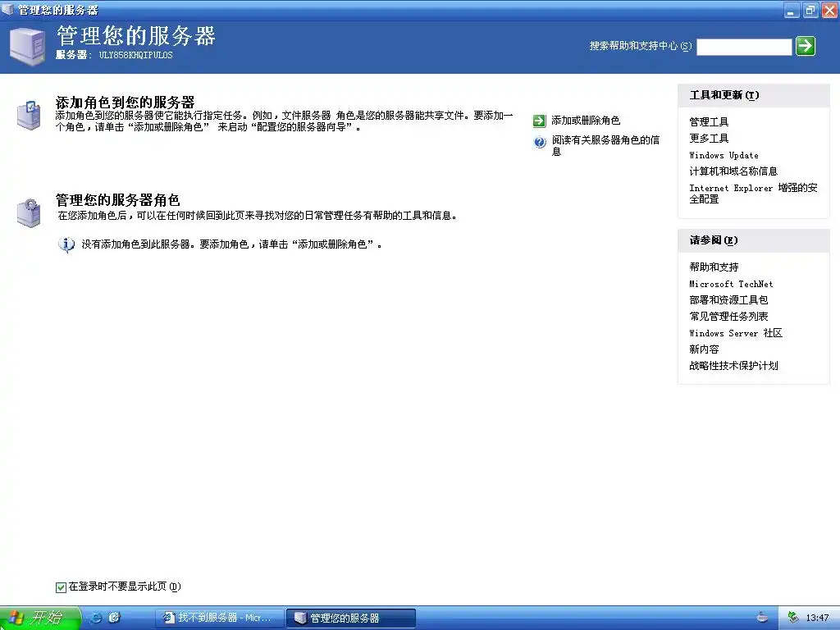
Task: Open the Windows Update link
Action: tap(724, 155)
